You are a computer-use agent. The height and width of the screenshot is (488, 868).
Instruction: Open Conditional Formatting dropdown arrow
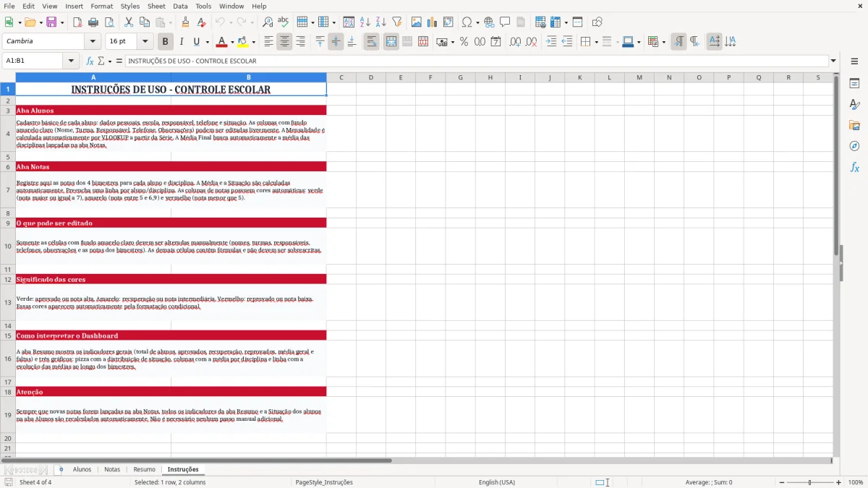click(663, 42)
